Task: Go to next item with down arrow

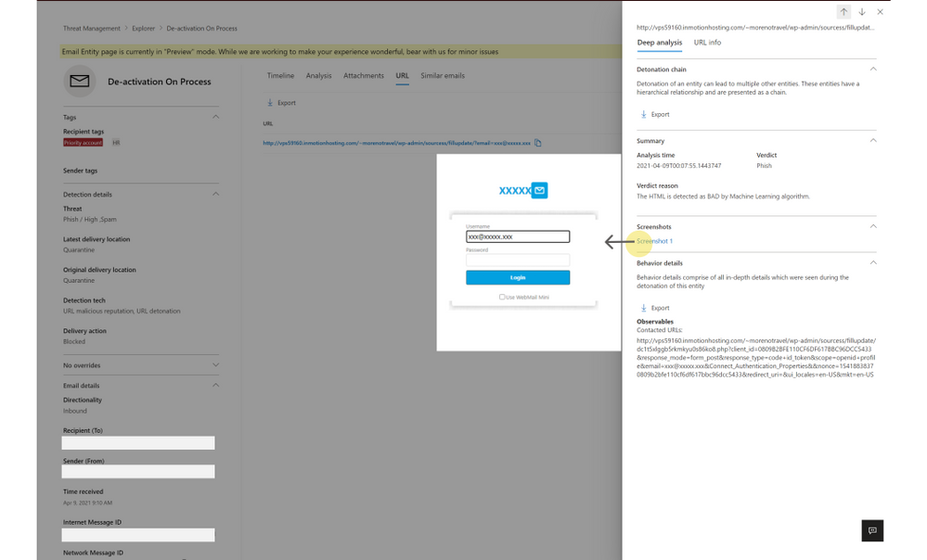Action: pos(862,12)
